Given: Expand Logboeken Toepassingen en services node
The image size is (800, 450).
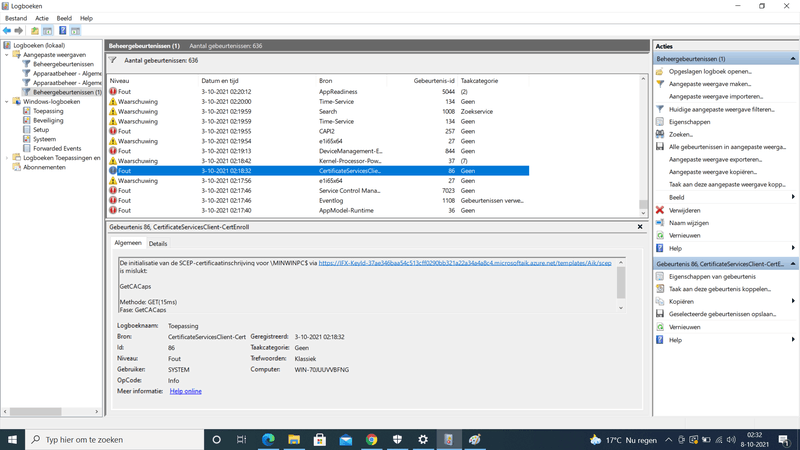Looking at the screenshot, I should coord(7,158).
